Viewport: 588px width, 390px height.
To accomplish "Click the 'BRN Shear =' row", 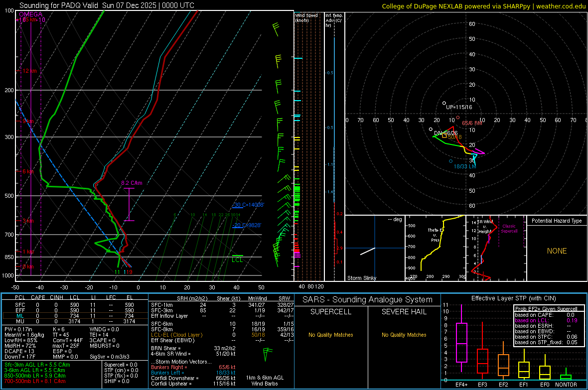I will [193, 348].
